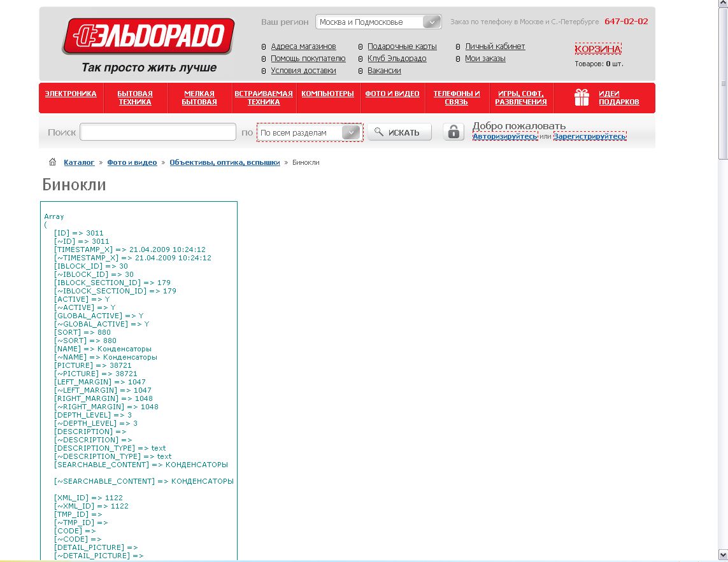Open the КОРЗИНА cart link
The image size is (728, 562).
[x=598, y=49]
